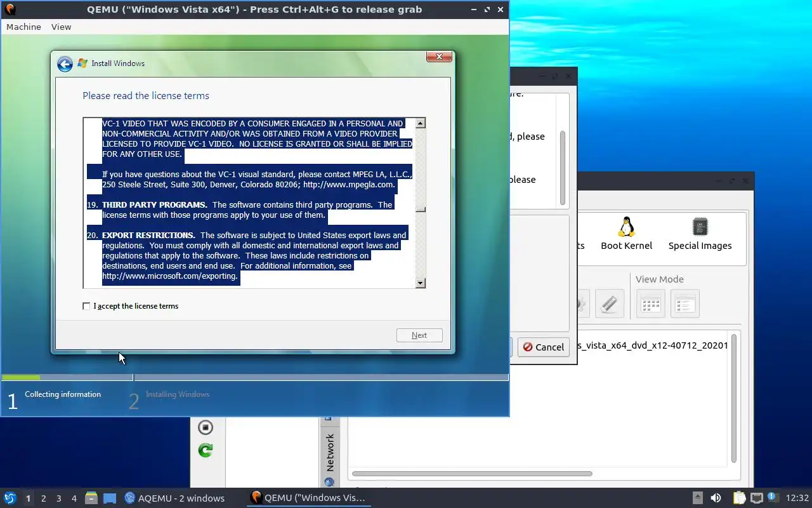
Task: Click the horizontal scrollbar in AQEMU file list
Action: pyautogui.click(x=472, y=474)
